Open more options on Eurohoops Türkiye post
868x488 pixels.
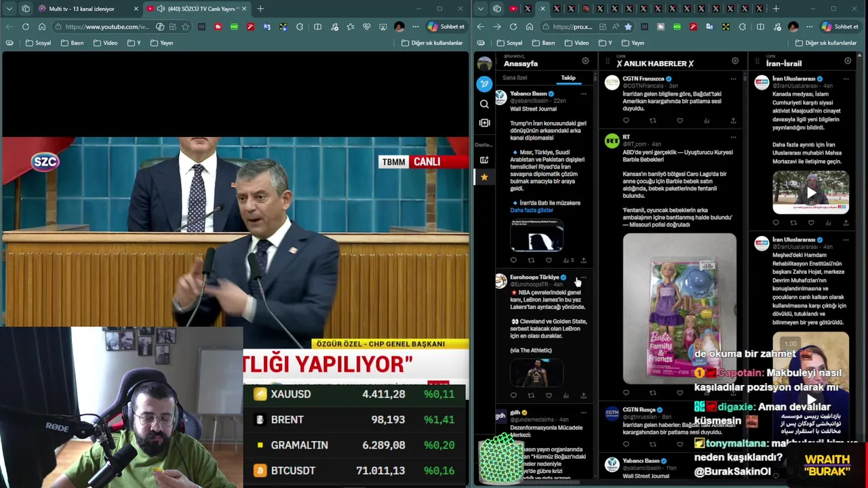click(583, 277)
